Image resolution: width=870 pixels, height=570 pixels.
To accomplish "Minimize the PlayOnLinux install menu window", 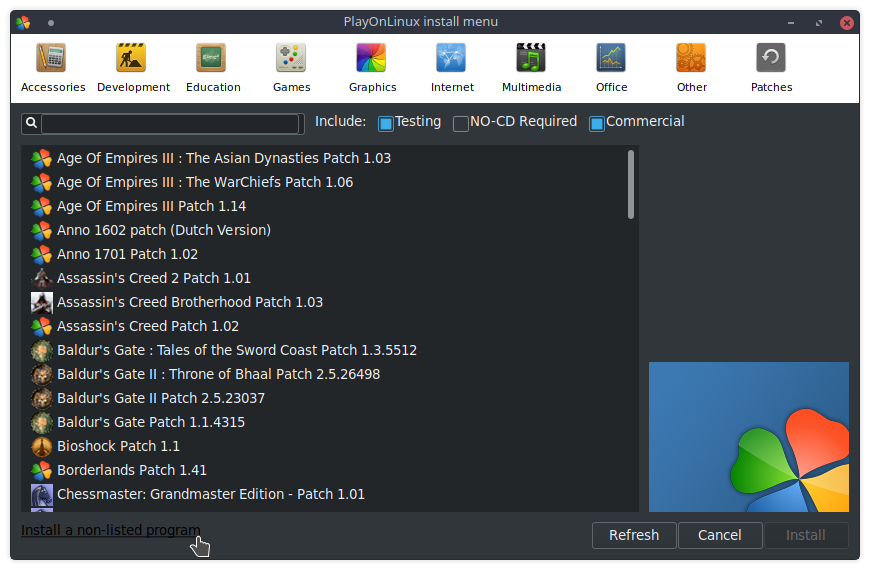I will coord(791,23).
